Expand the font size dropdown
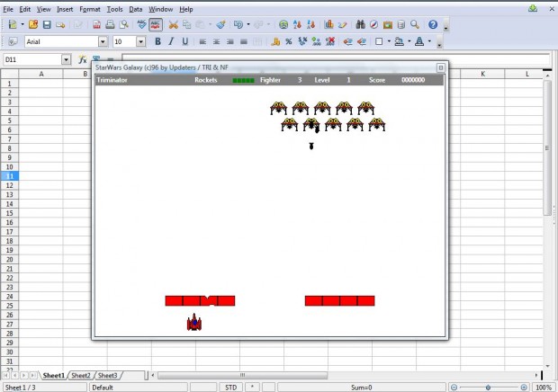The height and width of the screenshot is (392, 558). [141, 42]
